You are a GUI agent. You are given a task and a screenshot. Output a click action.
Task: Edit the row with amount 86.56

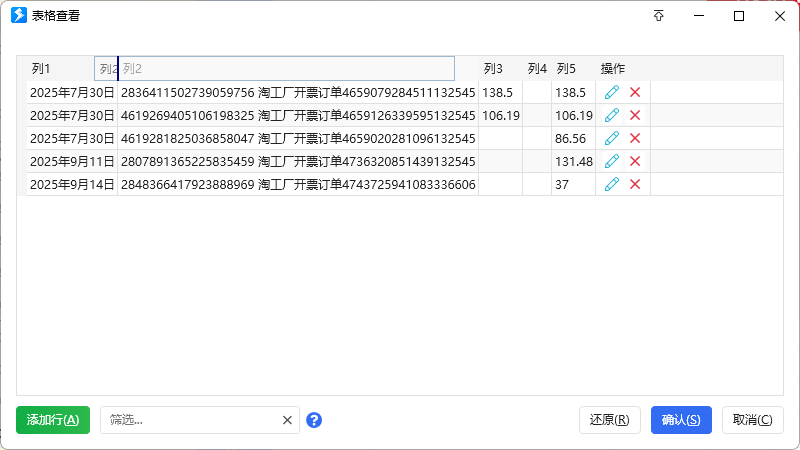coord(612,138)
